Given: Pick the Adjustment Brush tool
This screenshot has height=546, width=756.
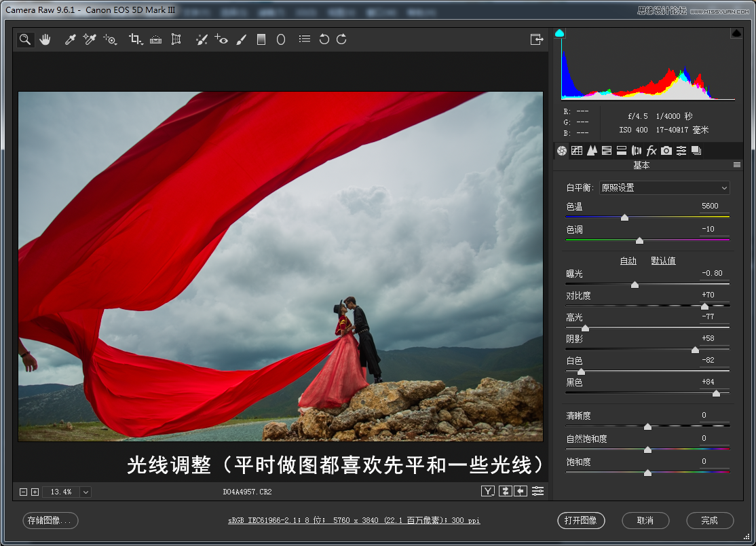Looking at the screenshot, I should coord(242,39).
